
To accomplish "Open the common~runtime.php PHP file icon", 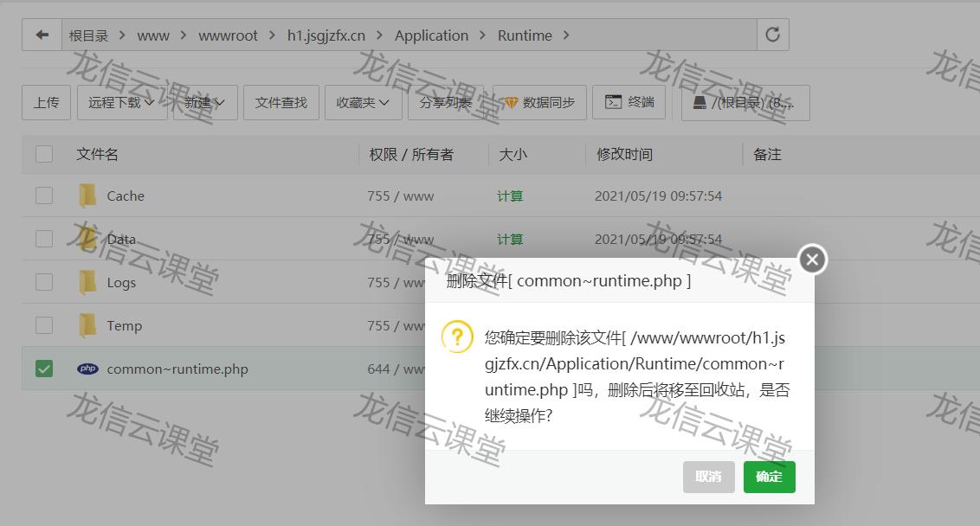I will tap(87, 369).
